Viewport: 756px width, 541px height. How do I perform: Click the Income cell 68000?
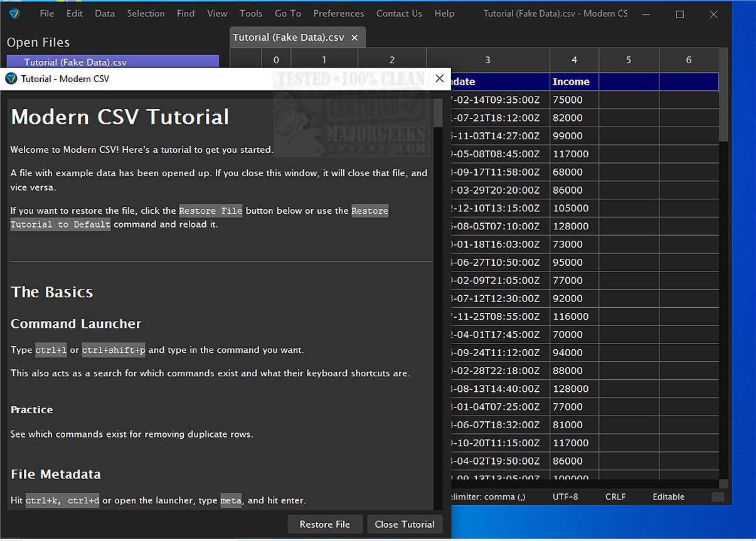tap(574, 172)
